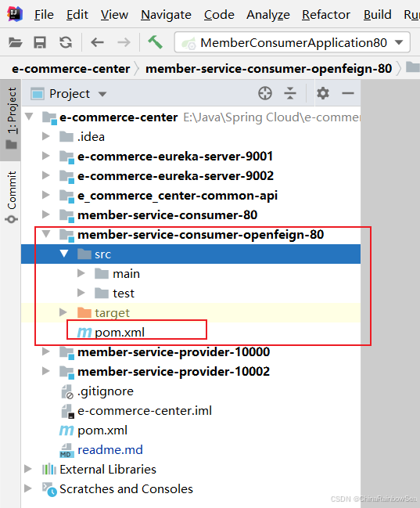Select the test folder
The width and height of the screenshot is (420, 508).
point(124,294)
